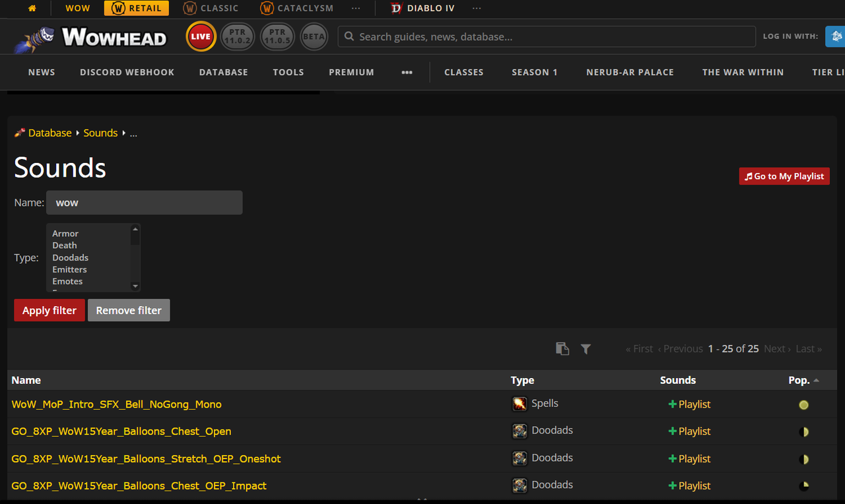The image size is (845, 504).
Task: Toggle Emotes in the Type filter list
Action: [x=67, y=281]
